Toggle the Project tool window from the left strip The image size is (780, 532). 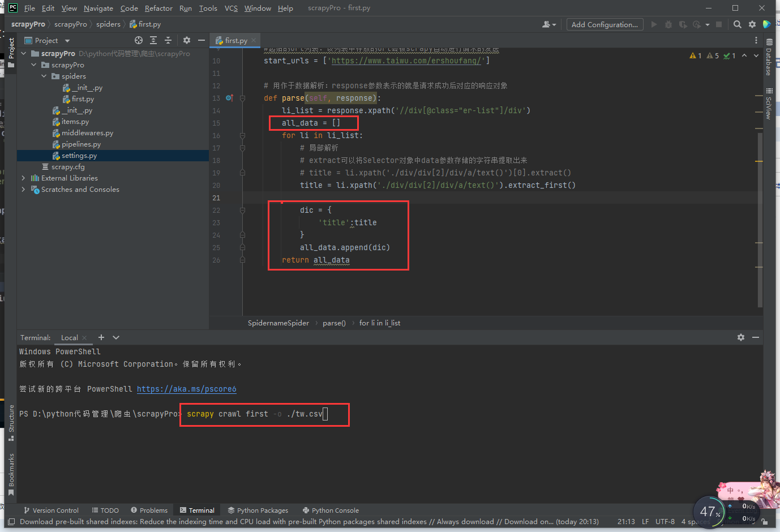[x=11, y=52]
